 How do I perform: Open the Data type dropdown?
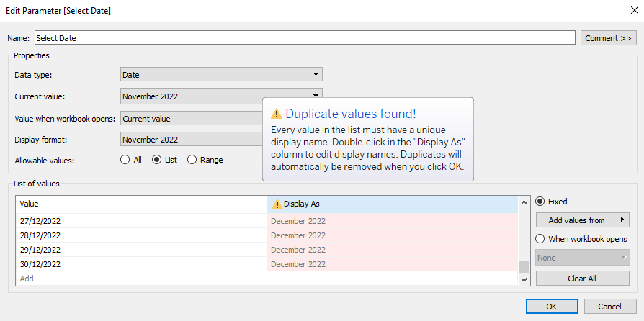pos(220,74)
